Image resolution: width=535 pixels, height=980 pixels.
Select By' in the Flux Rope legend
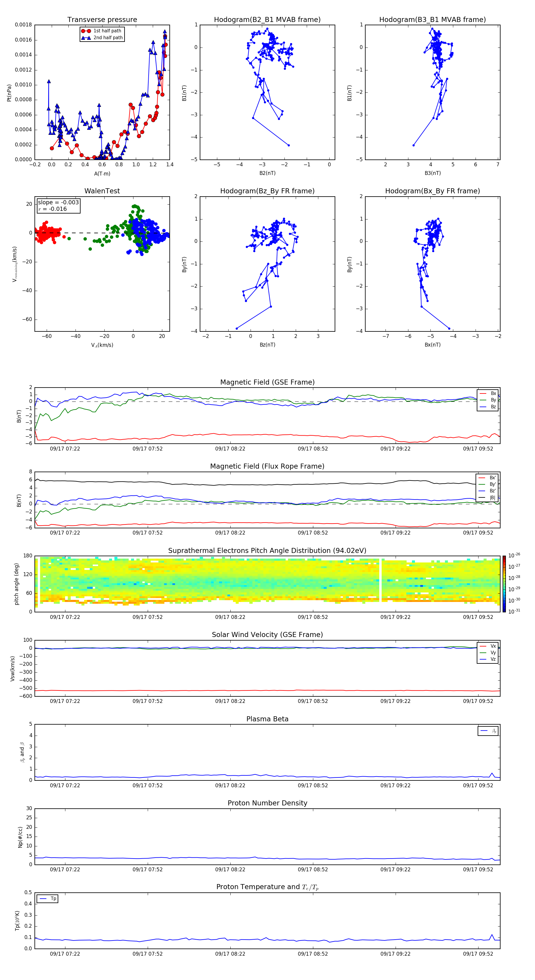487,484
